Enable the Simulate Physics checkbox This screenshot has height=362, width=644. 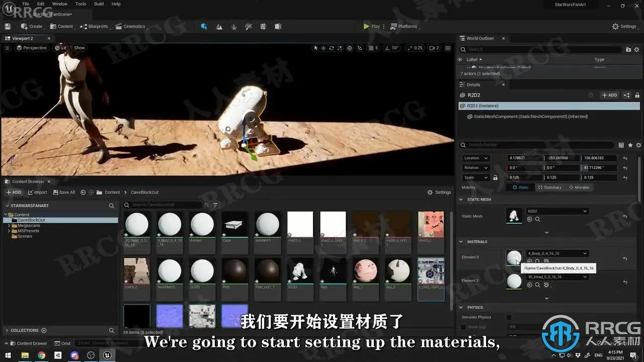(509, 317)
